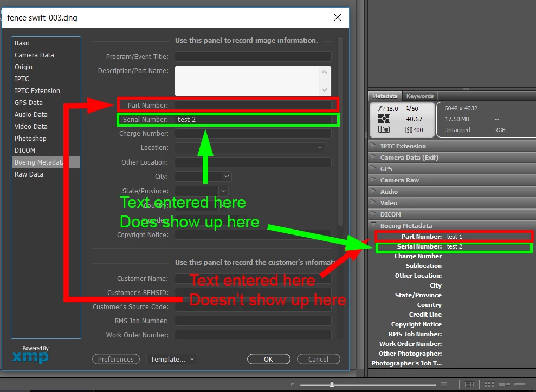Switch to the Metadata tab

pos(385,96)
